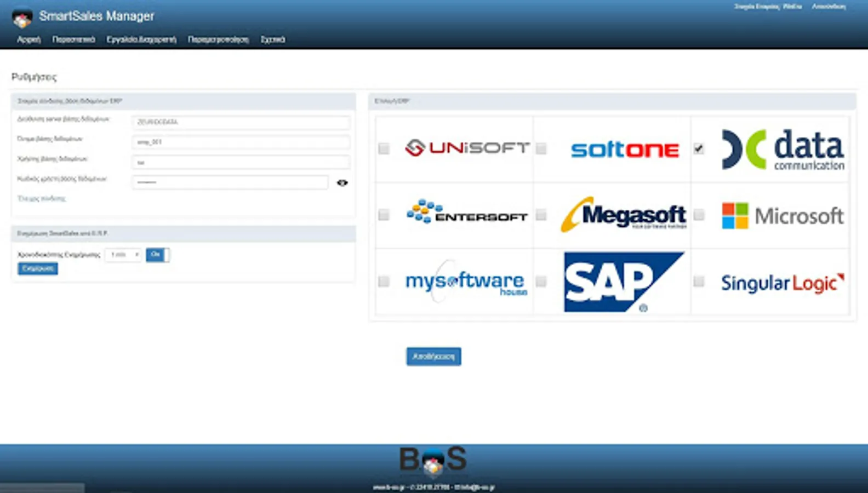The image size is (868, 493).
Task: Open the Στοιχεία Εταιρείας link in header
Action: click(x=768, y=7)
